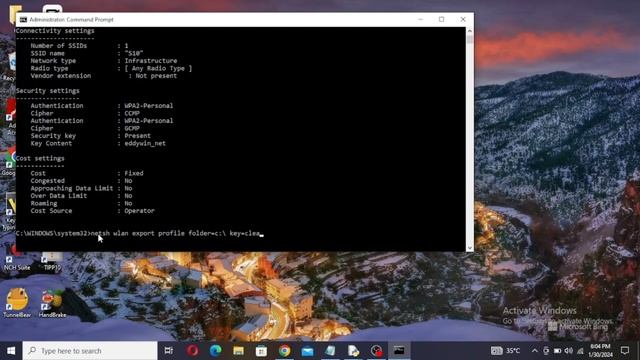Screen dimensions: 640x360
Task: Click the SSID name value "S10"
Action: tap(134, 53)
